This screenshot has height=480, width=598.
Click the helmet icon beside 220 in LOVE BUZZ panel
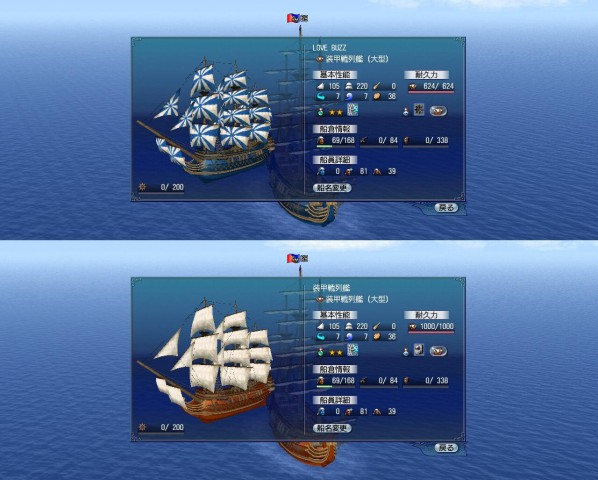pos(349,86)
